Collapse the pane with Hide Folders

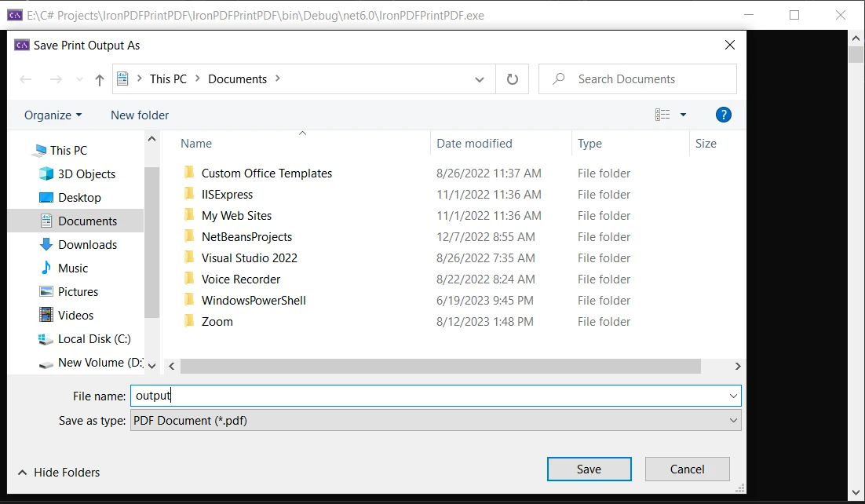(x=59, y=473)
